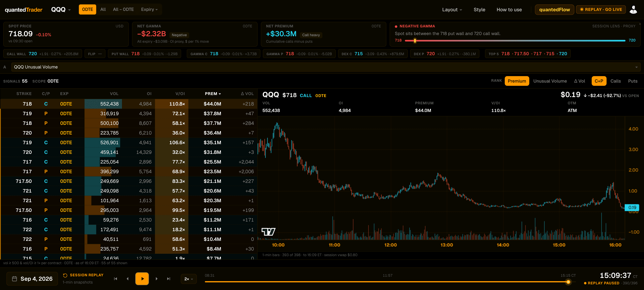
Task: Sort by the STRIKE column header
Action: 24,94
